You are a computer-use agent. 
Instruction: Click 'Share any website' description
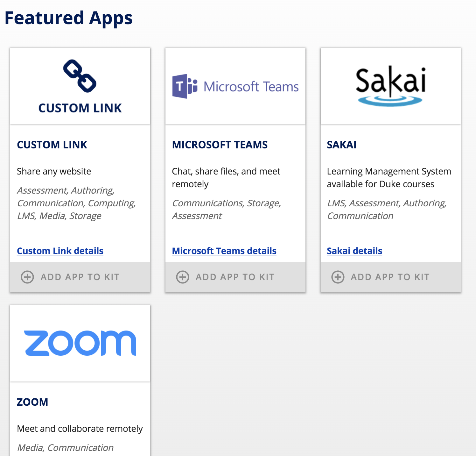(54, 171)
